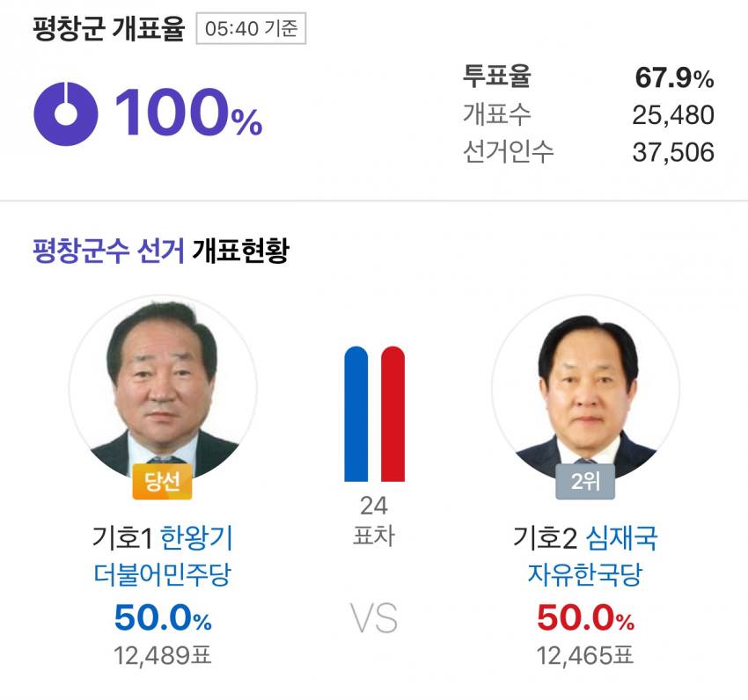748x700 pixels.
Task: Click the orange 당선 badge
Action: point(162,483)
